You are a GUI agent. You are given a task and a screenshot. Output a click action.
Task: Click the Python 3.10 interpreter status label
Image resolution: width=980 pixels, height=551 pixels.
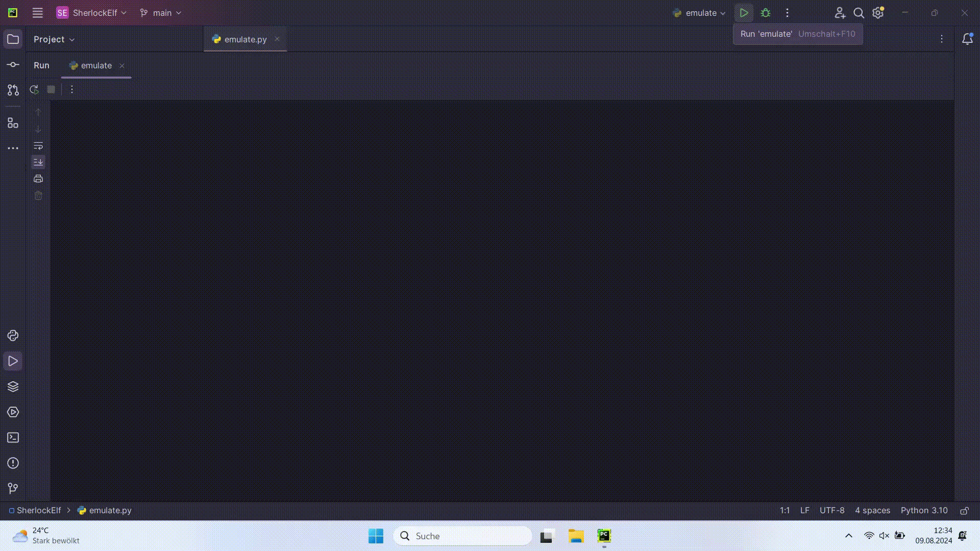coord(924,511)
